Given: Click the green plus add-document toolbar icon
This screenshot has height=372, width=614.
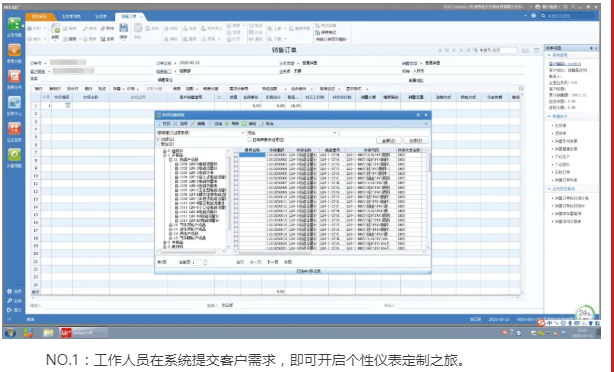Looking at the screenshot, I should (55, 29).
